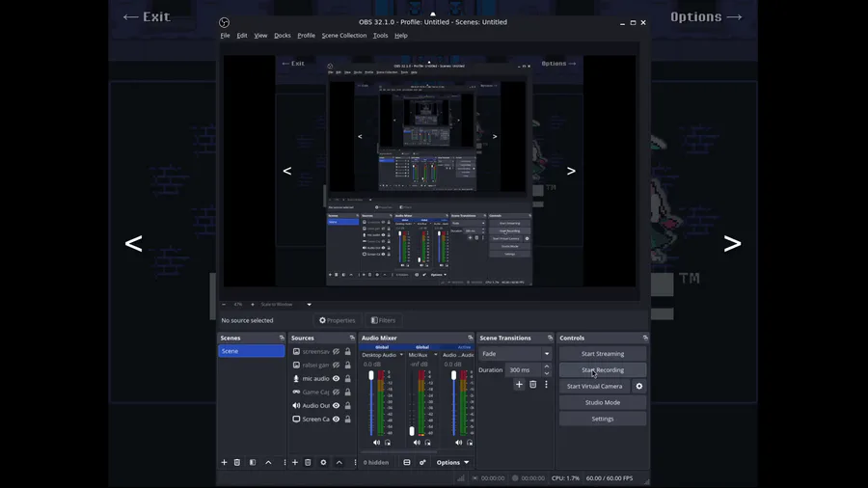
Task: Open OBS Settings button
Action: pyautogui.click(x=602, y=419)
